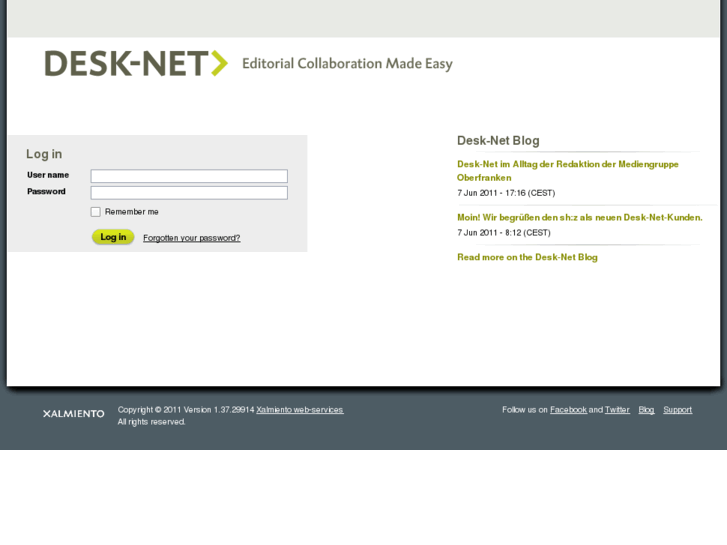Focus the Password input field
The height and width of the screenshot is (545, 727).
(x=189, y=193)
